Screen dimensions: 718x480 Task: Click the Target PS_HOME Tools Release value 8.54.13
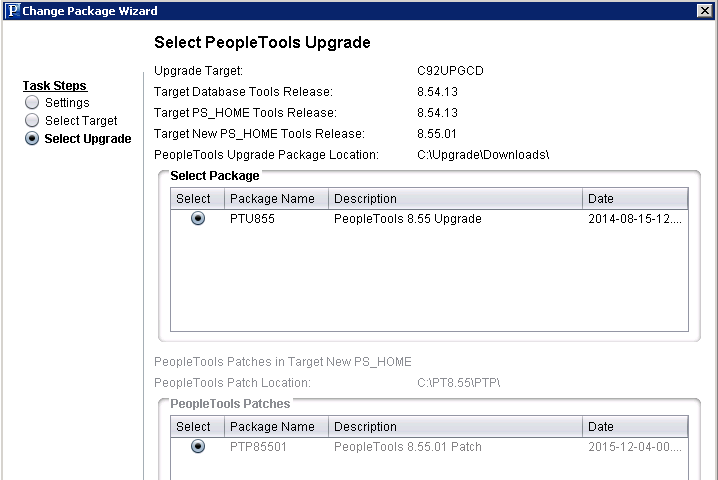pos(437,113)
